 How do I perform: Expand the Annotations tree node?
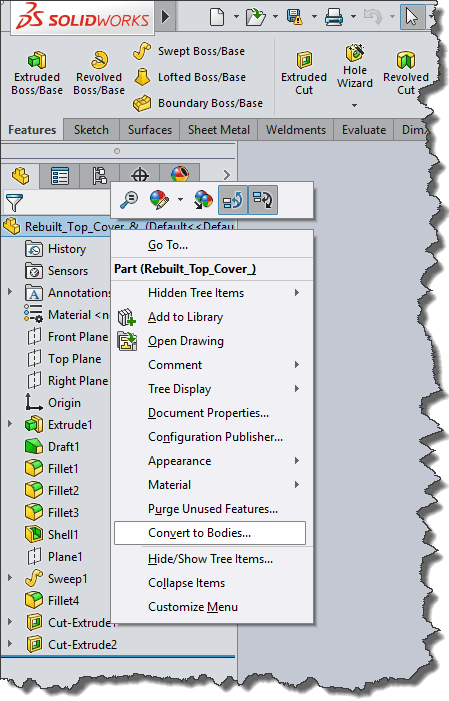coord(10,292)
